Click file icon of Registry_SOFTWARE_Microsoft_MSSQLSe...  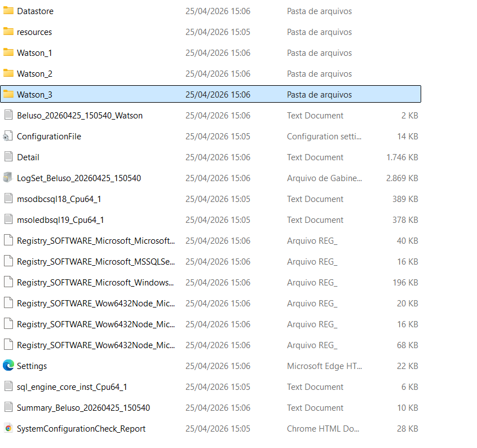pos(8,261)
